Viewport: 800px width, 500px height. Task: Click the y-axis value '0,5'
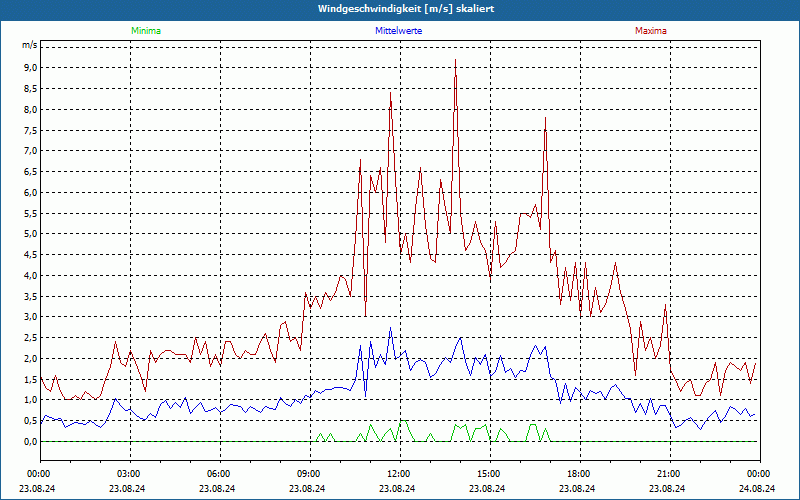click(x=30, y=421)
